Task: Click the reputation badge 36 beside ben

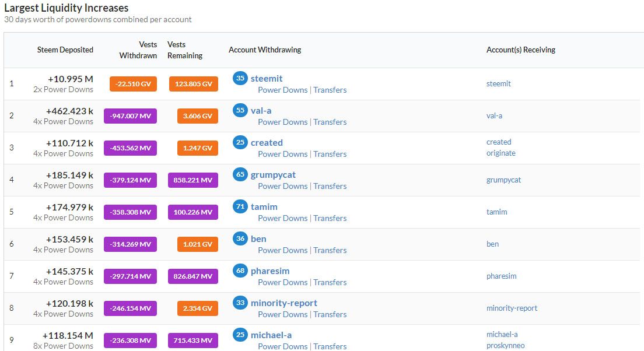Action: pyautogui.click(x=240, y=238)
